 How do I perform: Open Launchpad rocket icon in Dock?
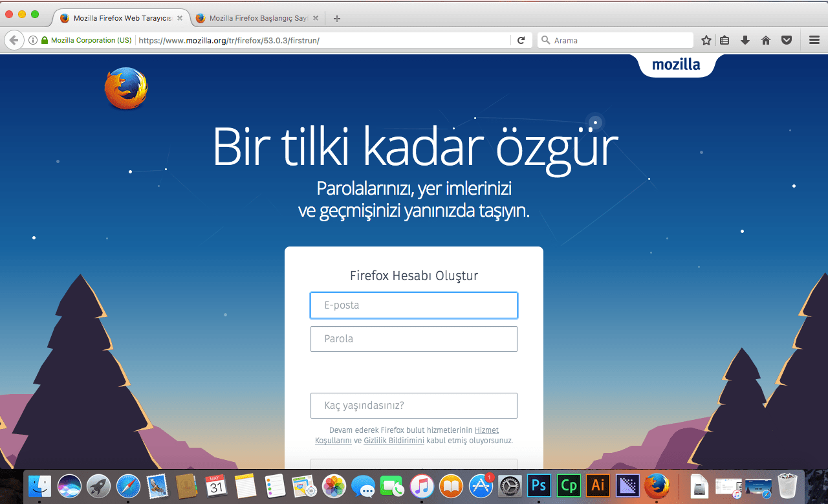pos(98,486)
